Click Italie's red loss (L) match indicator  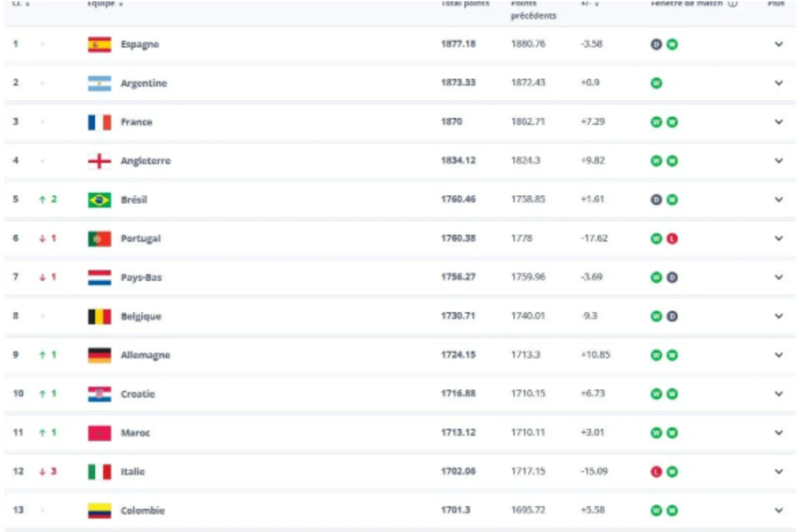click(x=657, y=472)
